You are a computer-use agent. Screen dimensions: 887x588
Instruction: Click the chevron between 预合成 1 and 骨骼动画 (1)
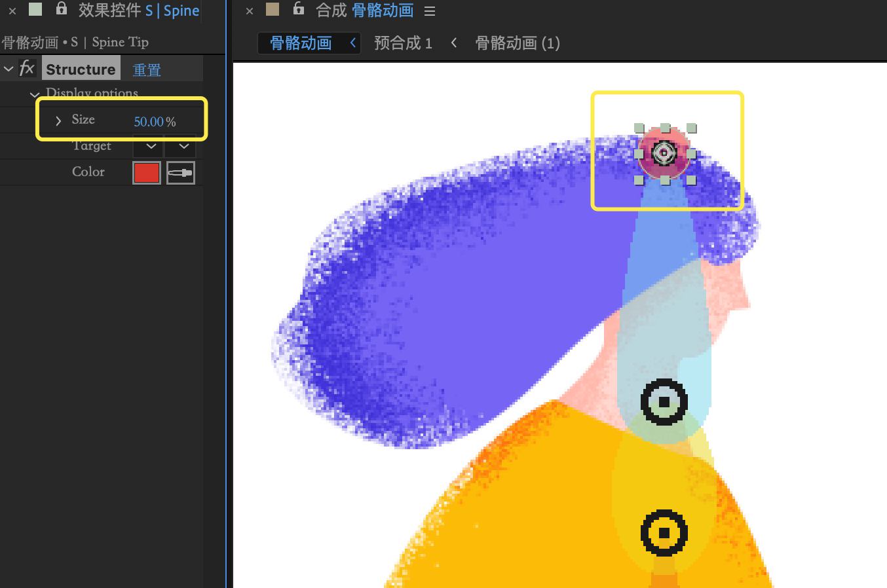(x=453, y=43)
